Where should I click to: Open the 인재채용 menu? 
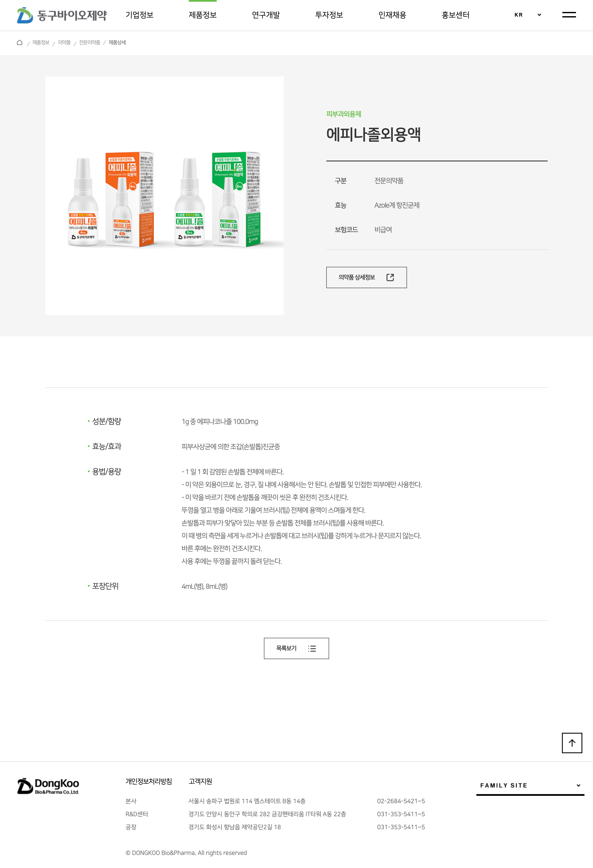coord(392,15)
